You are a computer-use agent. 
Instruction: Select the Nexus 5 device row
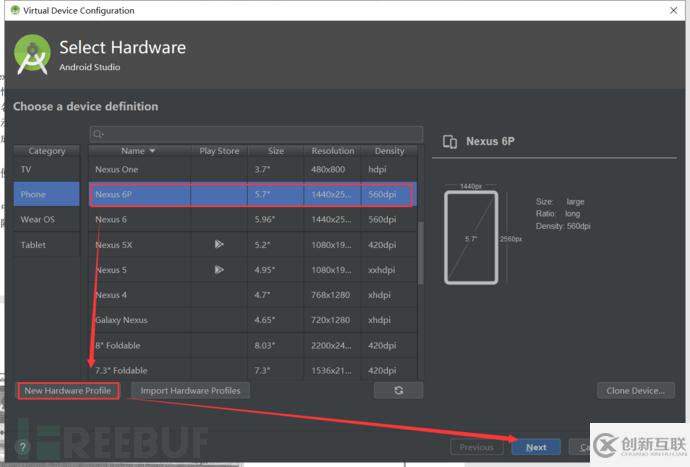tap(253, 269)
